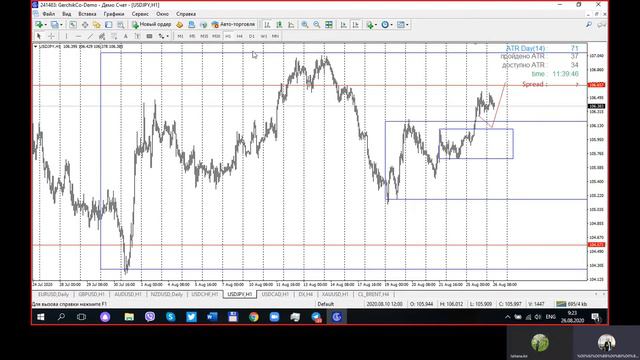This screenshot has width=640, height=360.
Task: Toggle the Terminal panel icon
Action: coord(109,25)
